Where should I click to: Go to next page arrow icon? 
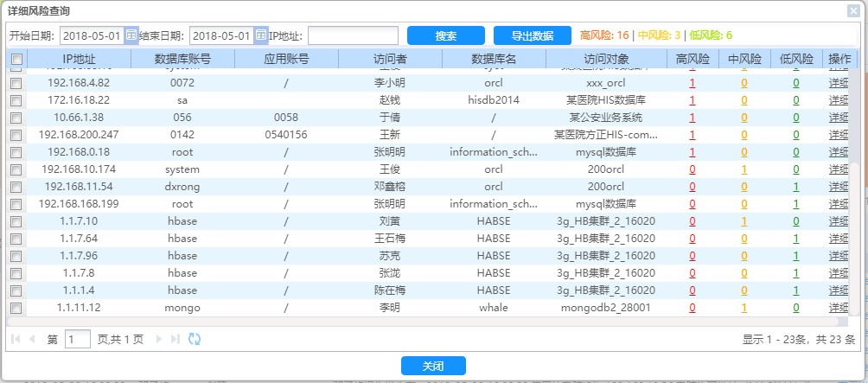point(158,340)
